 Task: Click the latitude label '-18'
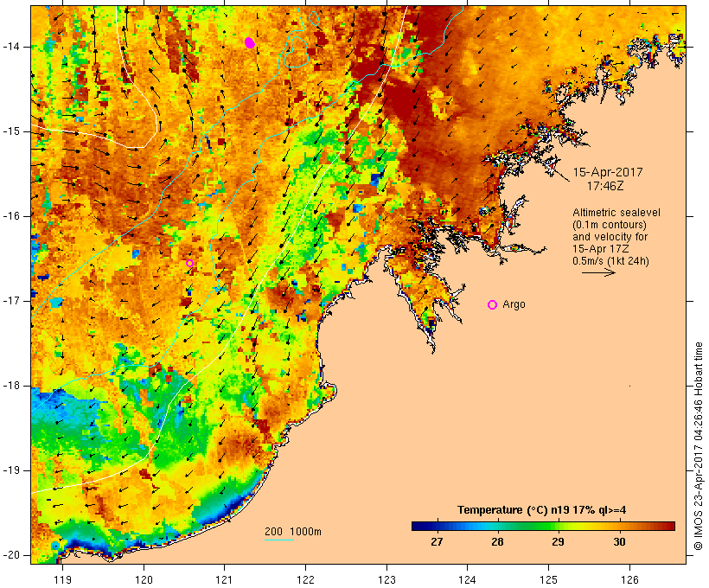tap(11, 386)
